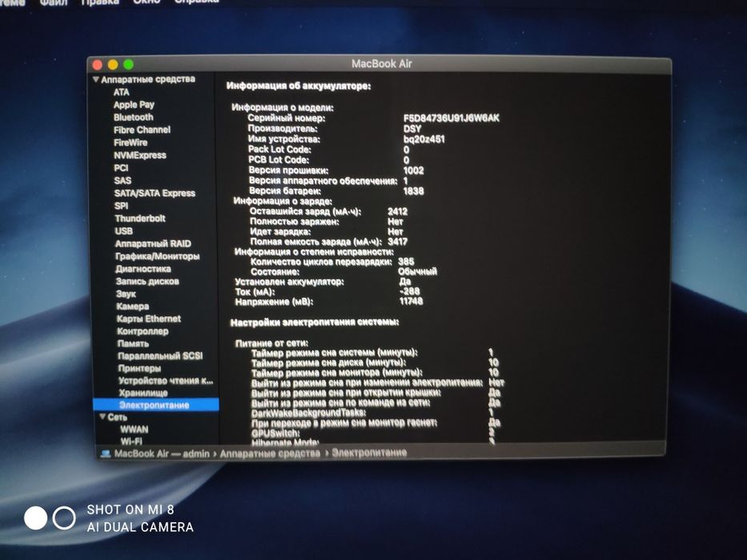
Task: Collapse the Сеть tree section
Action: click(x=102, y=417)
